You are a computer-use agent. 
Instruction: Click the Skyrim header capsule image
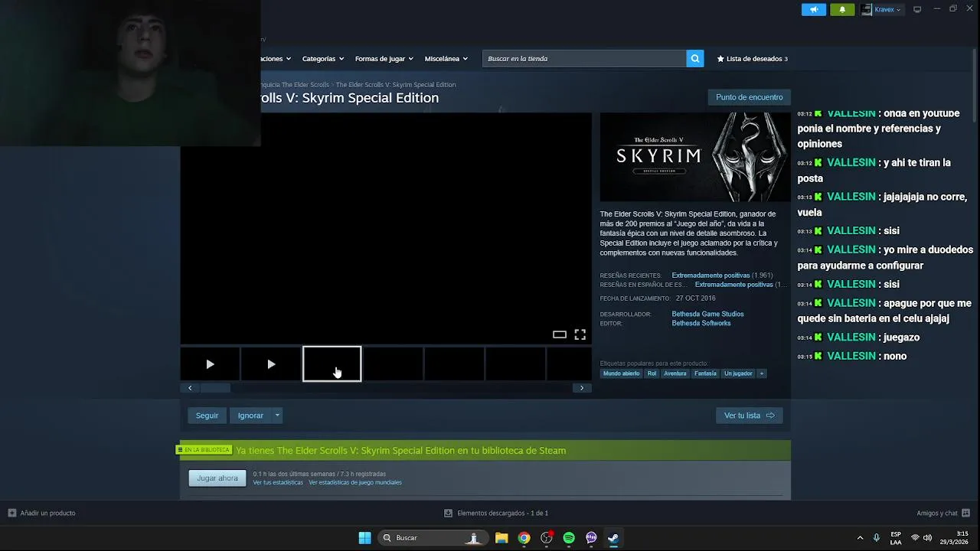694,157
